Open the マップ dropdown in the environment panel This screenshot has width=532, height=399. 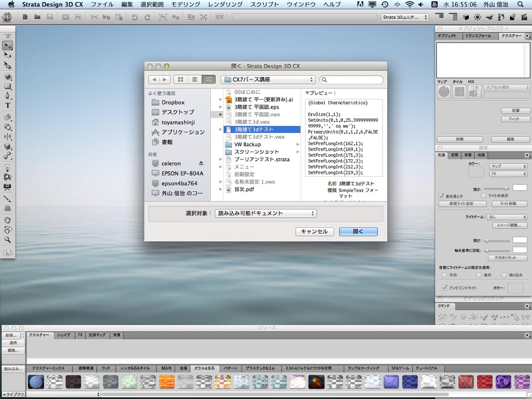coord(508,166)
